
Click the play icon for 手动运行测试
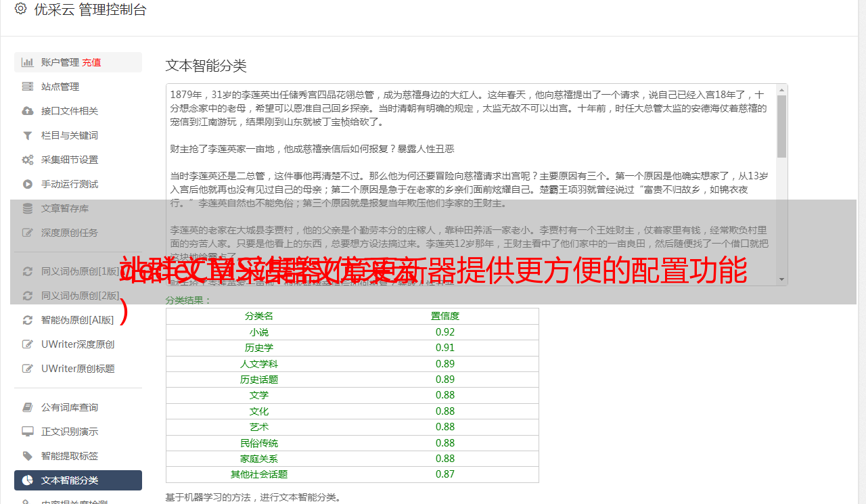(x=28, y=184)
